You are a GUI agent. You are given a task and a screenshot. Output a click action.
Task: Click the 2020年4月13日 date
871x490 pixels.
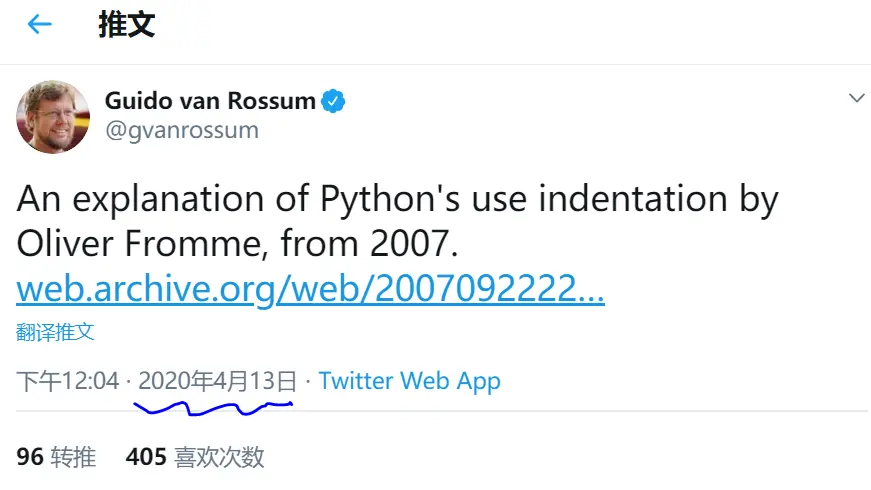pos(218,381)
